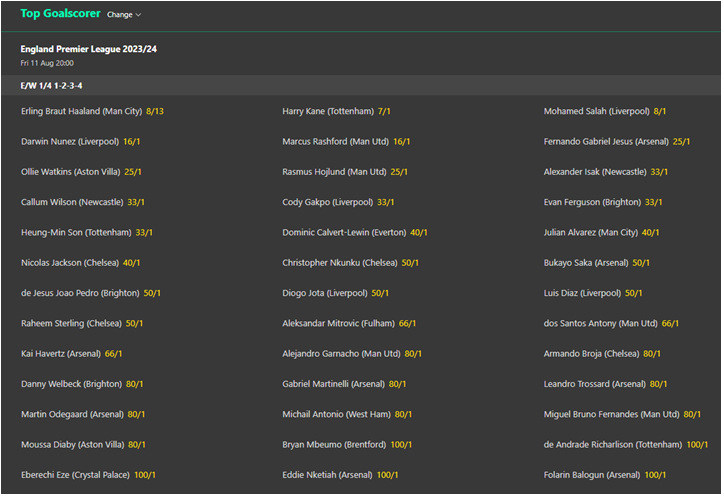Click the Fri 11 Aug 20:00 date

pos(47,63)
